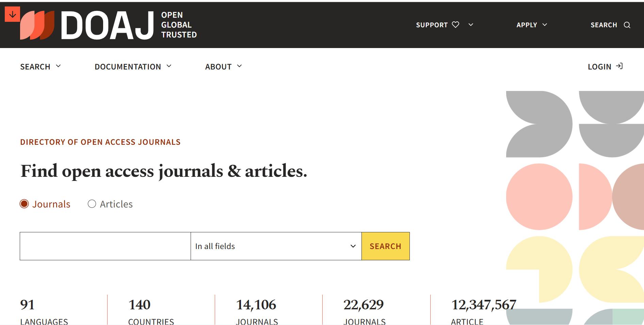Click the pink circle decorative graphic
Screen dimensions: 644x325
pos(539,197)
